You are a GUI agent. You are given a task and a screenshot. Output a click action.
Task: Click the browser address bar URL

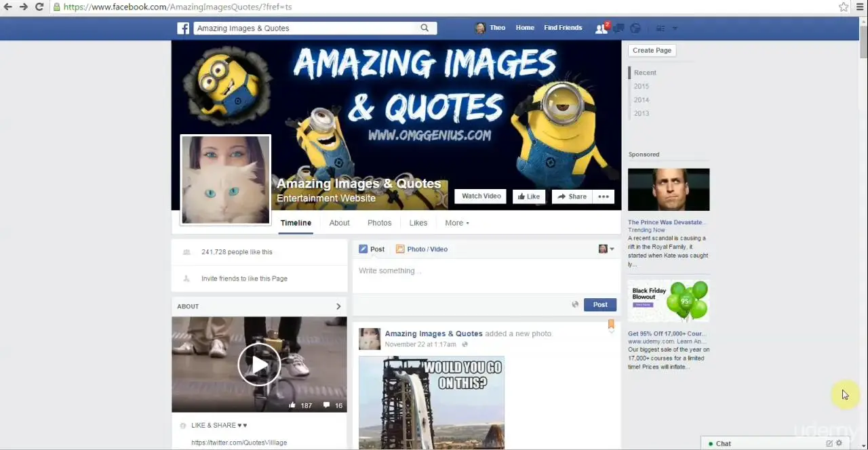click(x=178, y=7)
